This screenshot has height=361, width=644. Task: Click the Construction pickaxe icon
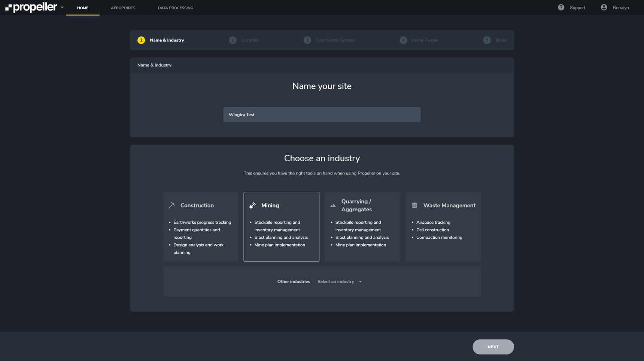(172, 205)
